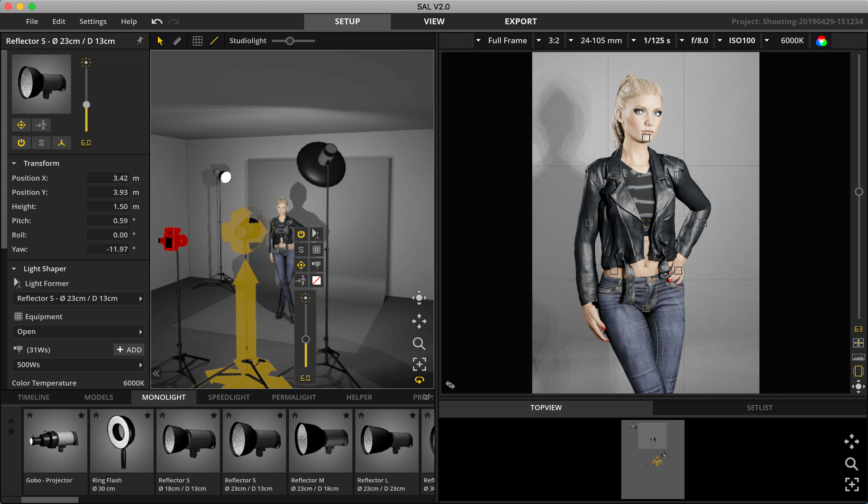Viewport: 868px width, 504px height.
Task: Toggle the tripod stand icon in properties panel
Action: click(61, 143)
